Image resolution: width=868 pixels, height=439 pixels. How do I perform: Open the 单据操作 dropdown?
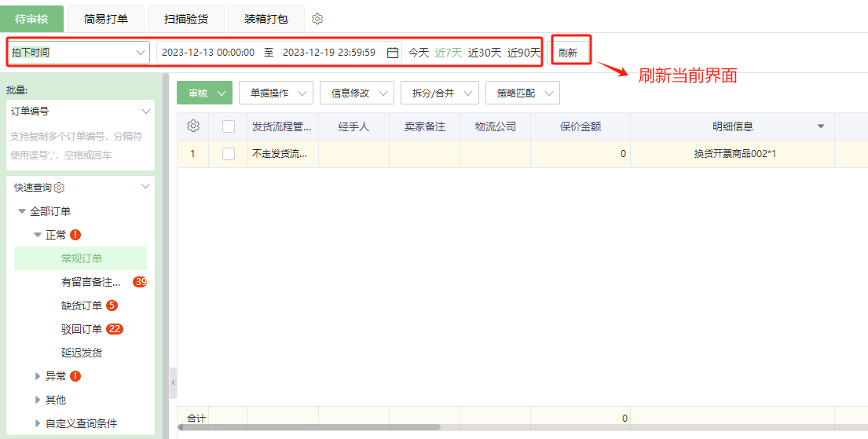pyautogui.click(x=276, y=93)
